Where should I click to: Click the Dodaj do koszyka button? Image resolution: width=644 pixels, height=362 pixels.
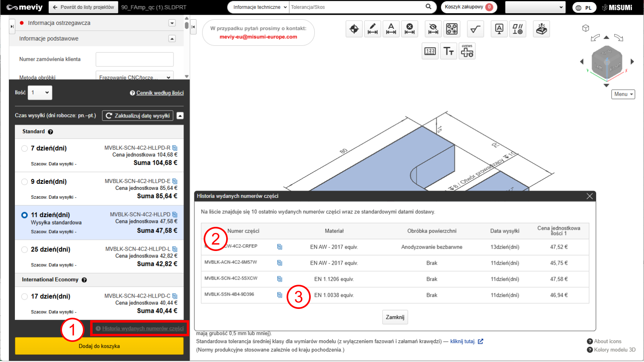pos(99,346)
